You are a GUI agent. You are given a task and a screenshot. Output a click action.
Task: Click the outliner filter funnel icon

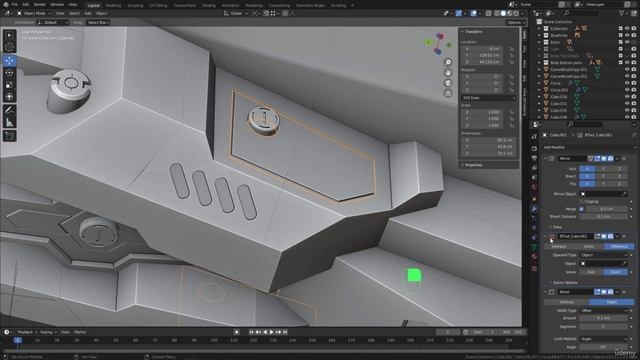tap(622, 13)
